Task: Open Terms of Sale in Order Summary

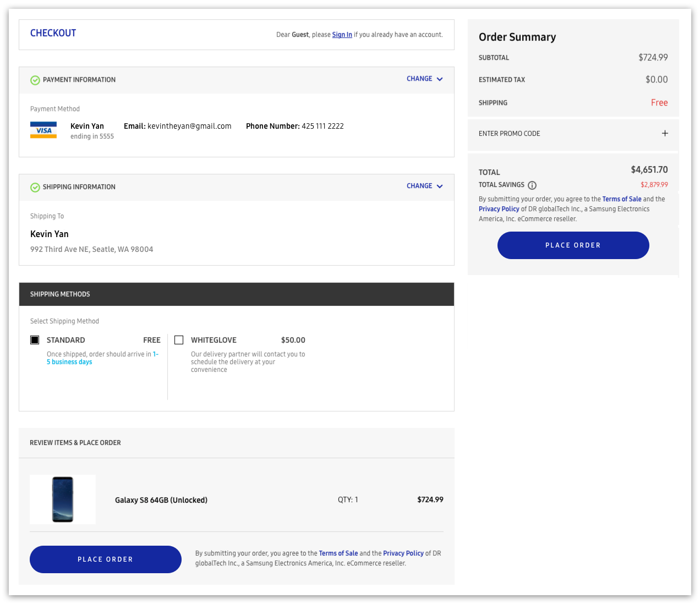Action: (x=621, y=199)
